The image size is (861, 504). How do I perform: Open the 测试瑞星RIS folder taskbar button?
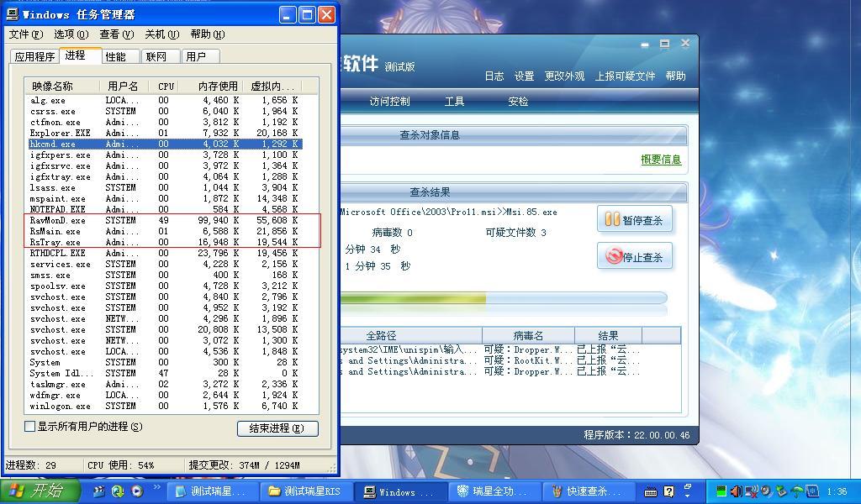coord(304,491)
